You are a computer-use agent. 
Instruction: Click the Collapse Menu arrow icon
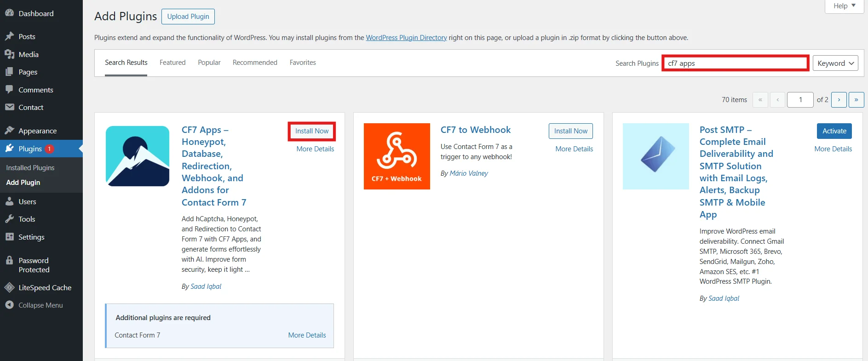pos(9,305)
